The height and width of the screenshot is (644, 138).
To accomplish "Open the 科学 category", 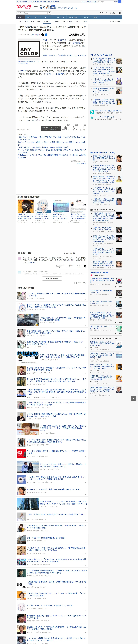I will (x=71, y=22).
